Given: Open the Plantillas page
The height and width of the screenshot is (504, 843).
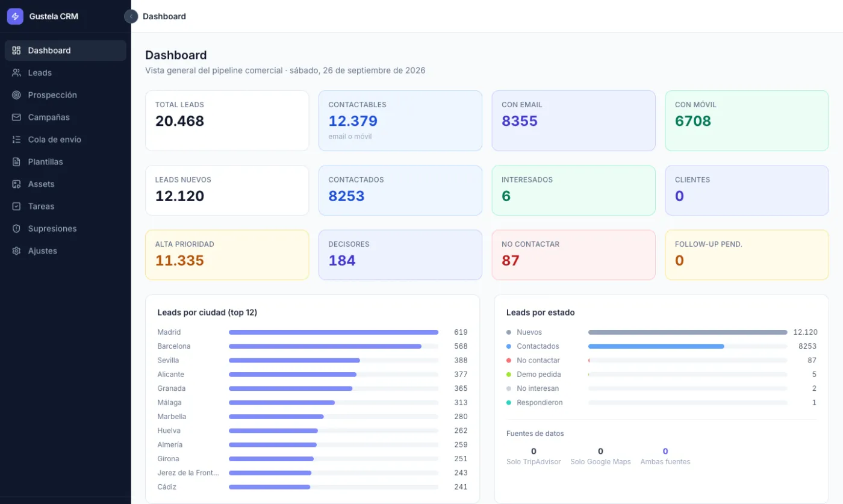Looking at the screenshot, I should click(x=66, y=162).
